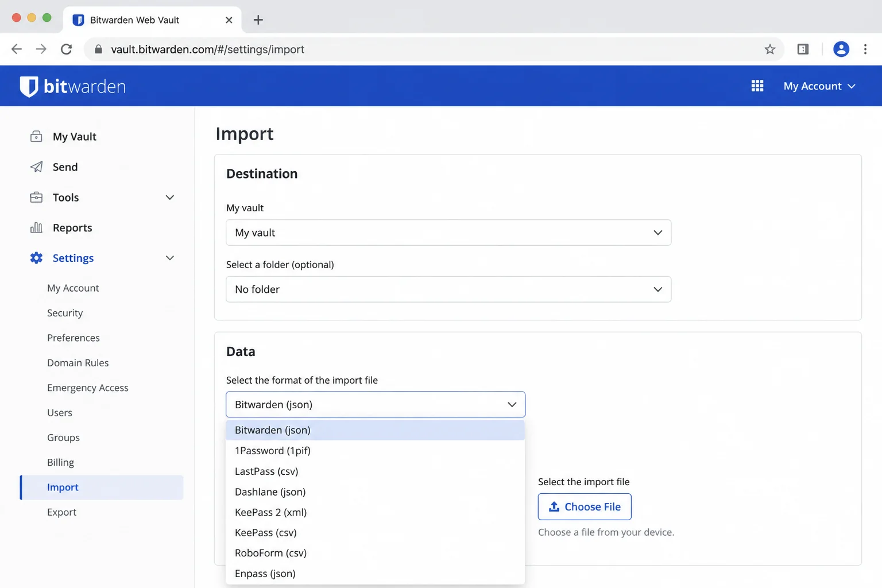
Task: Select 1Password (1pif) format
Action: pyautogui.click(x=376, y=451)
